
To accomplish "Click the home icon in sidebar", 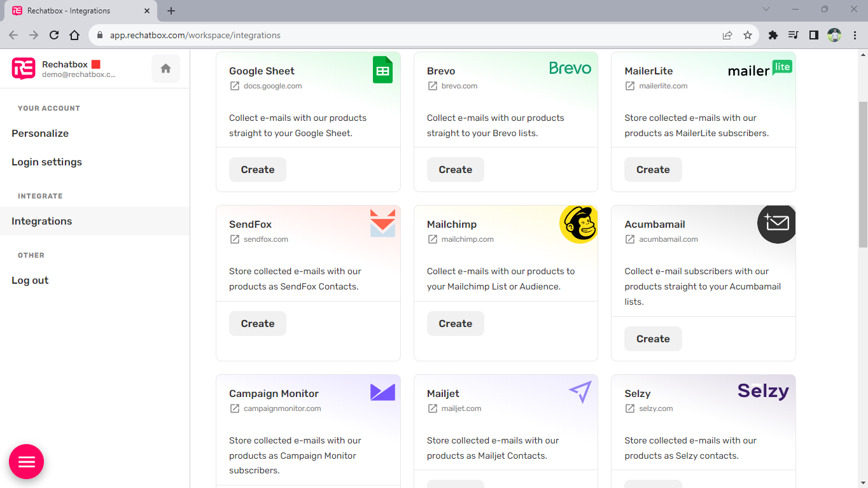I will [x=165, y=69].
